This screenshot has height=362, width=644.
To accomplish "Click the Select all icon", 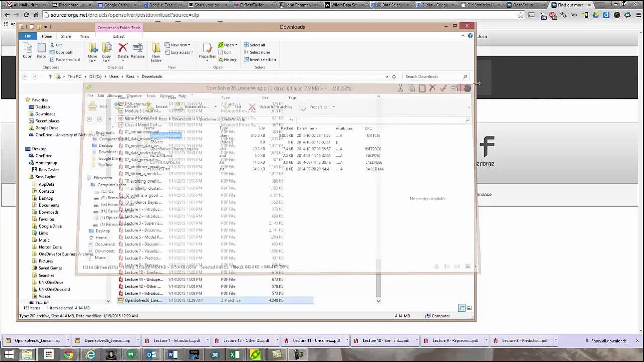I will pos(246,45).
